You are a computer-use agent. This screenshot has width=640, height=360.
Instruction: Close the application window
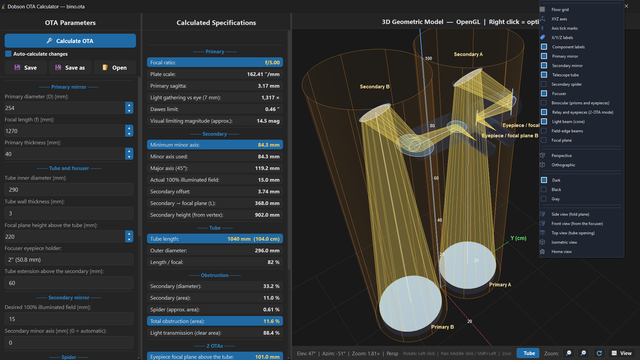coord(627,6)
